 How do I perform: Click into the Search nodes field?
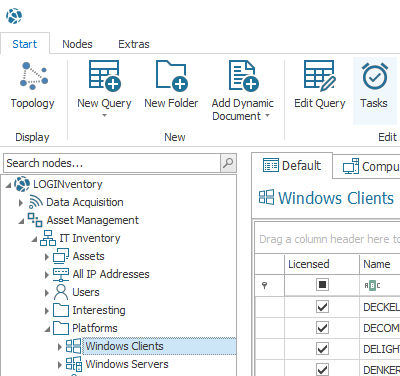point(112,163)
